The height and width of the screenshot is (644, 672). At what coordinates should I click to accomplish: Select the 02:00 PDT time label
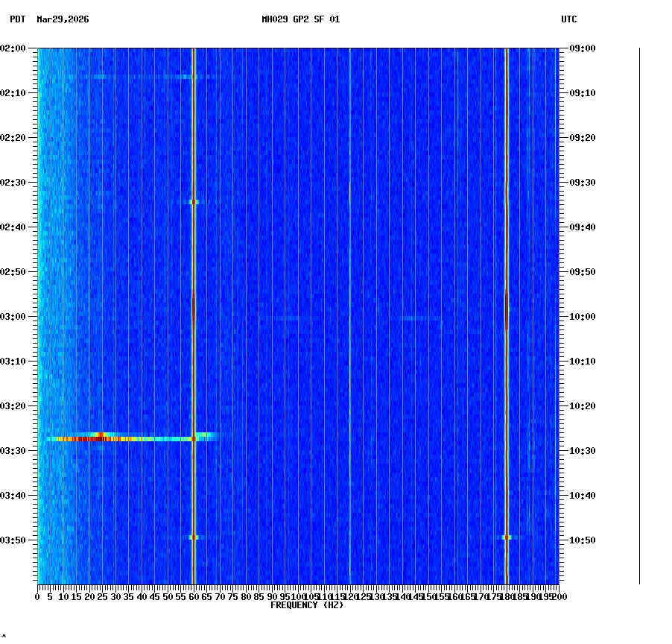(14, 49)
